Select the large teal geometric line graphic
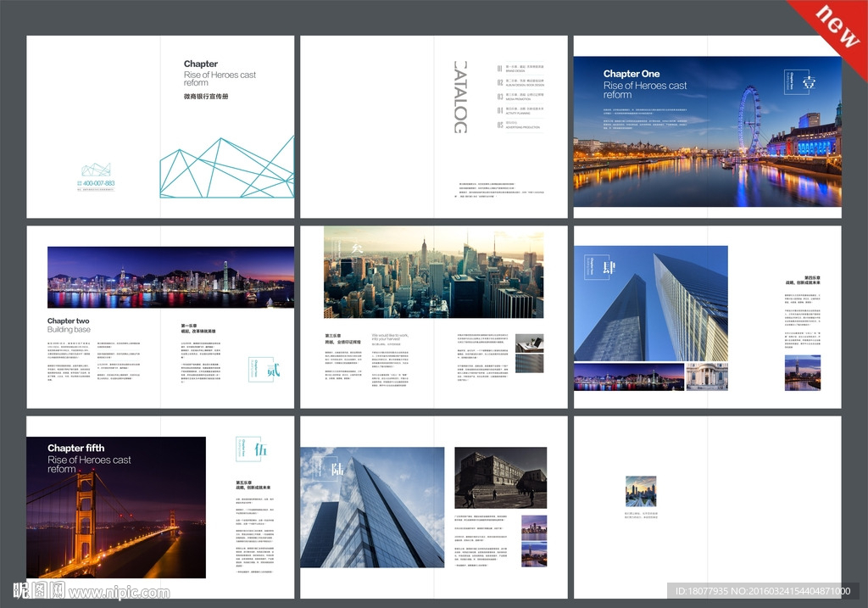Viewport: 868px width, 608px height. tap(226, 167)
